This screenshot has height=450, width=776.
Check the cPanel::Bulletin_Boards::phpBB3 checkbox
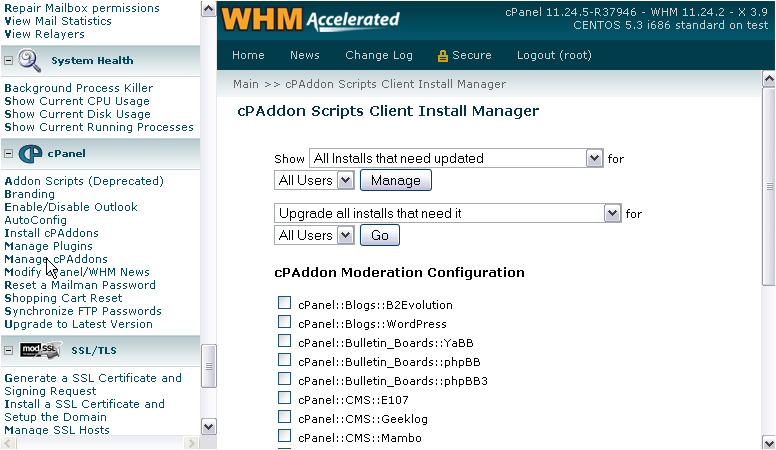[x=285, y=379]
